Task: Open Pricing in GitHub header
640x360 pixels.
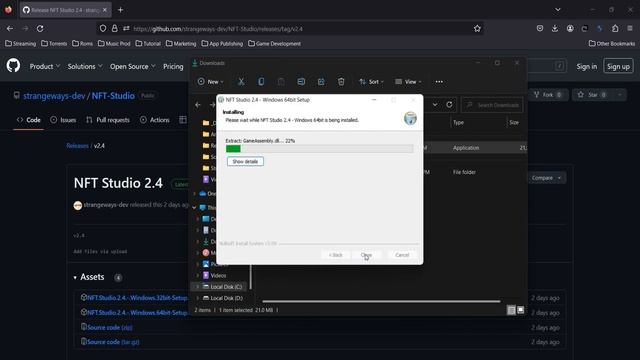Action: point(173,66)
